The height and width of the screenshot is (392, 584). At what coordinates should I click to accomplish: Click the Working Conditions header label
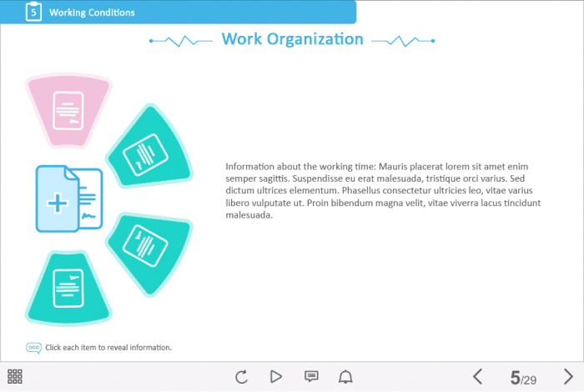coord(92,13)
